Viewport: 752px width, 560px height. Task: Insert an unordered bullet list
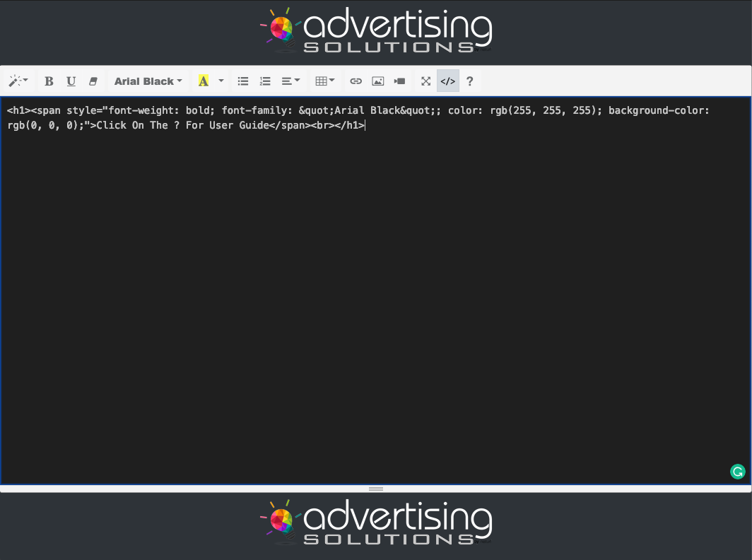pyautogui.click(x=242, y=81)
